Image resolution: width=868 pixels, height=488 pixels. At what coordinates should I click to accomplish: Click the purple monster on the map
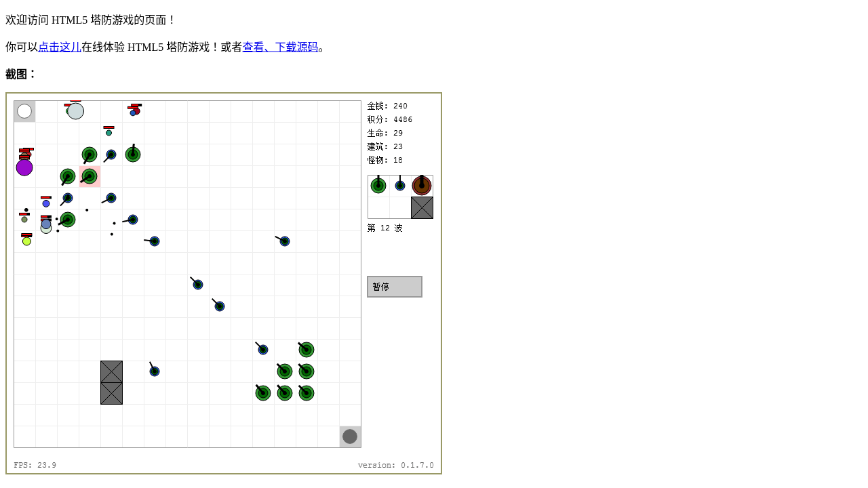tap(24, 167)
